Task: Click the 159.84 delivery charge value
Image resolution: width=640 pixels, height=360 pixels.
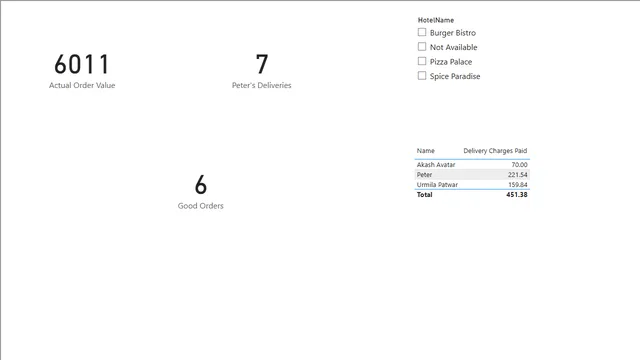Action: click(x=518, y=184)
